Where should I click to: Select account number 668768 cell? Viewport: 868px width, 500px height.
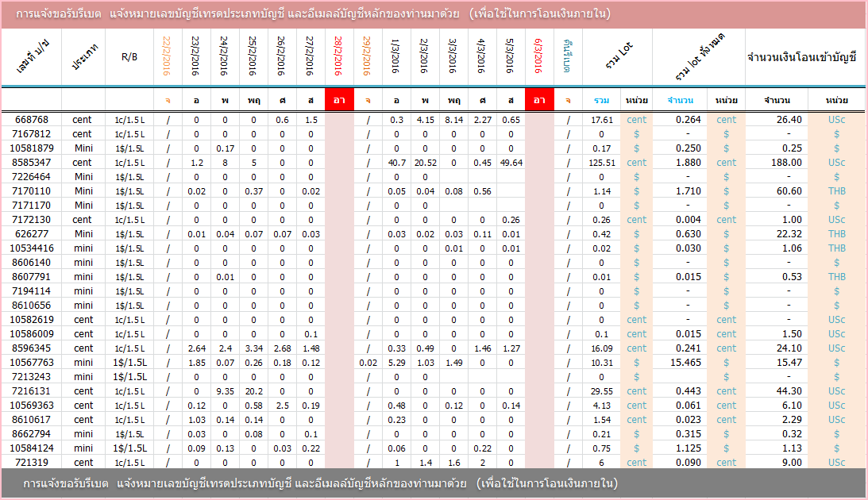pos(32,120)
